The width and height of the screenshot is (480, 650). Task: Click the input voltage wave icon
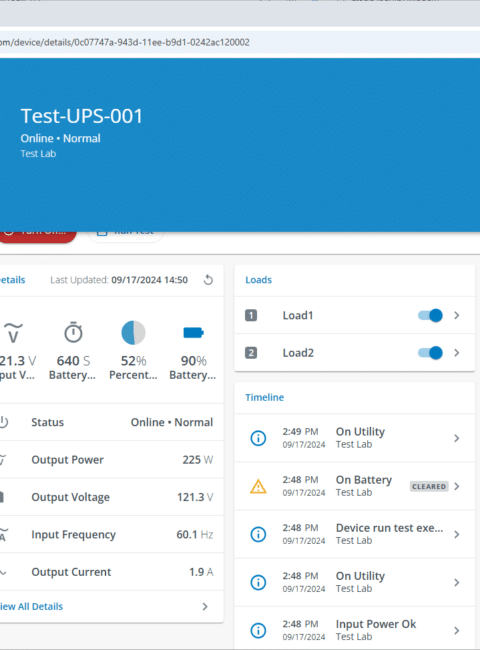pos(13,333)
